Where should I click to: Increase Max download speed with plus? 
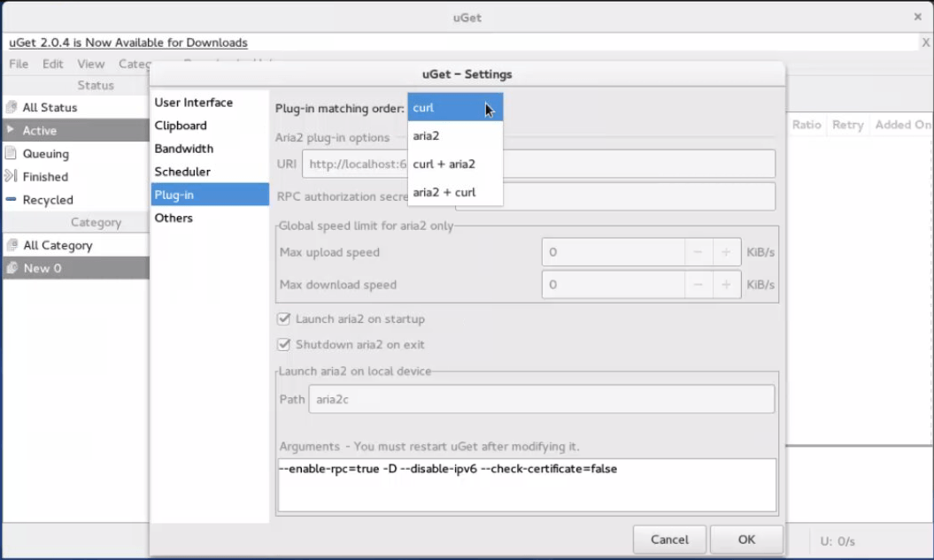[726, 285]
